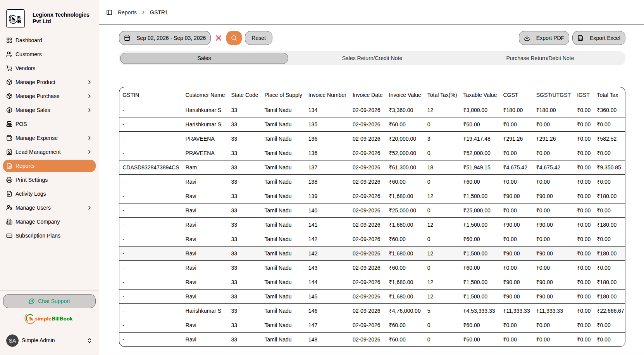Click the Customers people icon
Image resolution: width=644 pixels, height=355 pixels.
coord(9,54)
